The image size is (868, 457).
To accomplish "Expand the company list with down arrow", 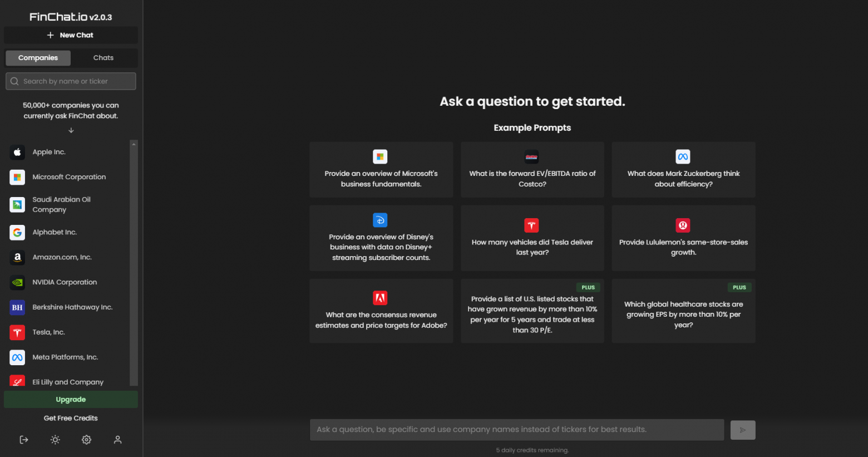I will [x=71, y=130].
